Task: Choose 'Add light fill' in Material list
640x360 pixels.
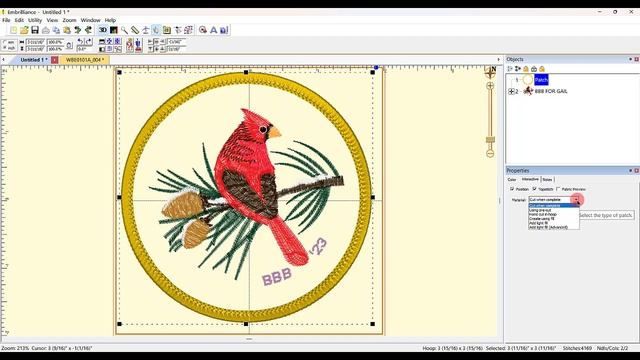Action: coord(554,223)
